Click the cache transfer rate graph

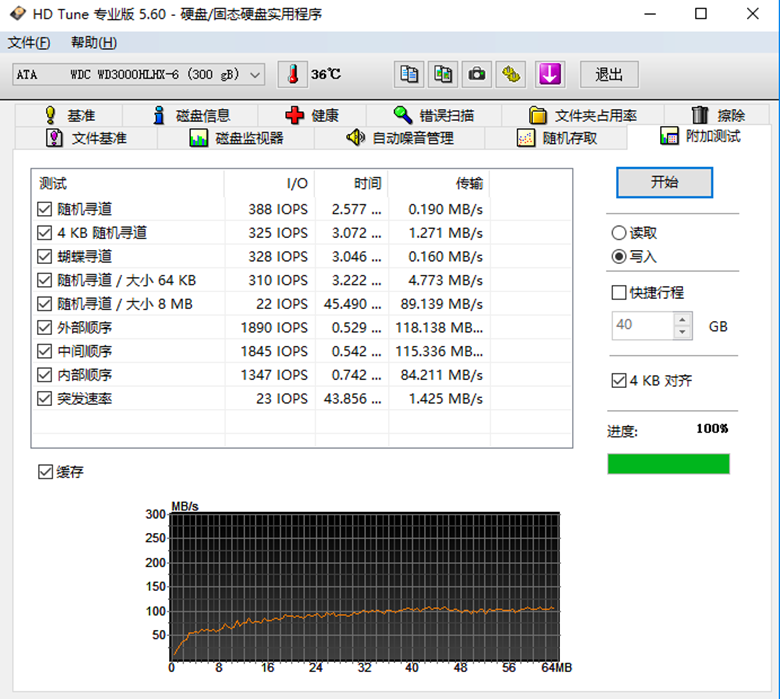coord(365,587)
